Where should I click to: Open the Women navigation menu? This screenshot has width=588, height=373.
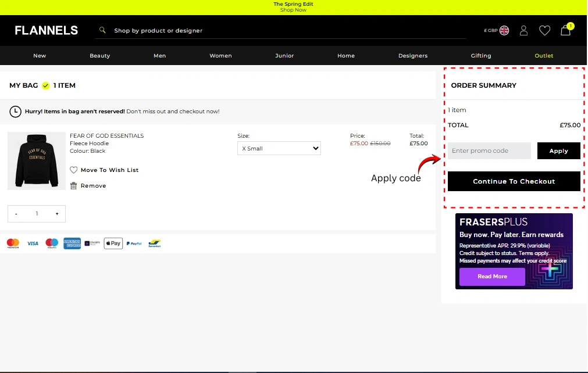coord(220,56)
